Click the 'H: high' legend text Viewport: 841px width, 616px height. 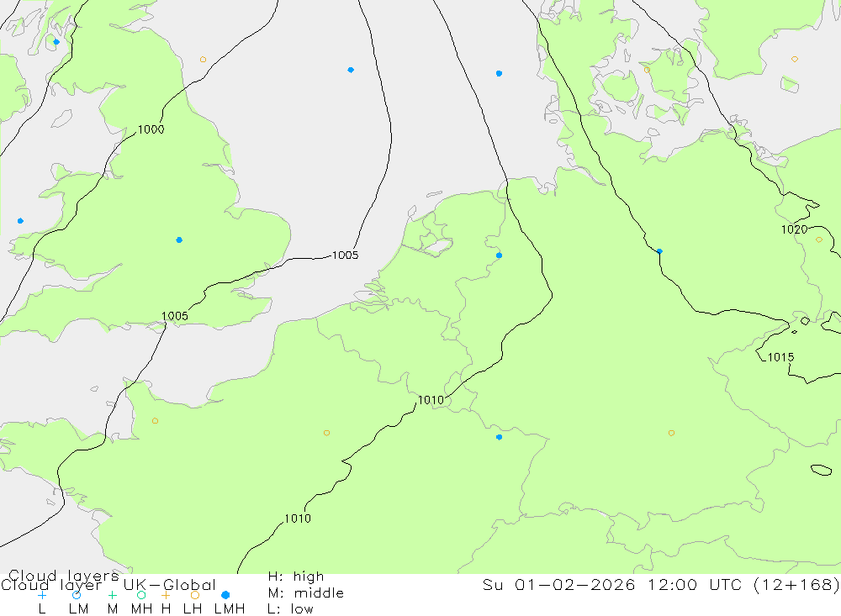pyautogui.click(x=296, y=577)
